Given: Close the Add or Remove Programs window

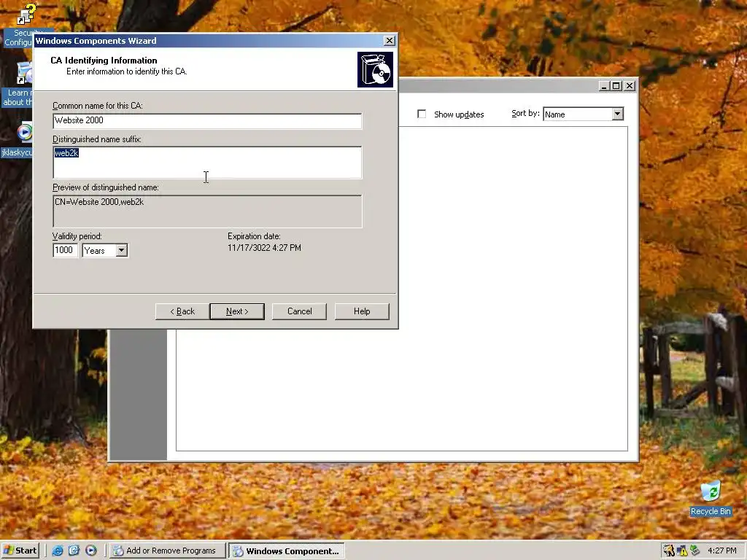Looking at the screenshot, I should coord(630,86).
